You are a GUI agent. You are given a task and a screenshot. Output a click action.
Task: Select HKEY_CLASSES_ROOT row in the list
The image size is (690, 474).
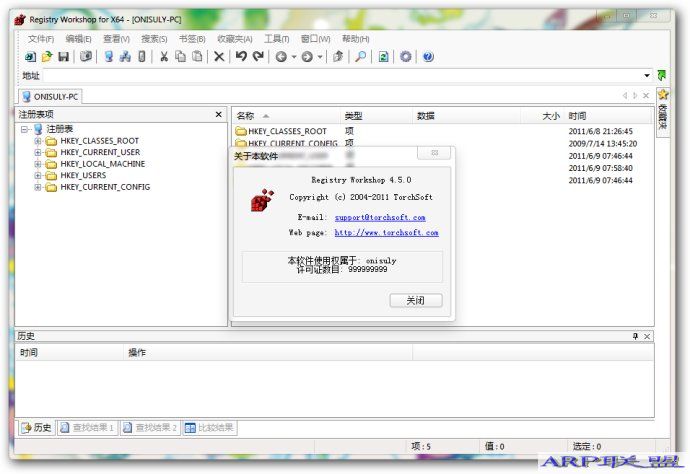[x=287, y=131]
